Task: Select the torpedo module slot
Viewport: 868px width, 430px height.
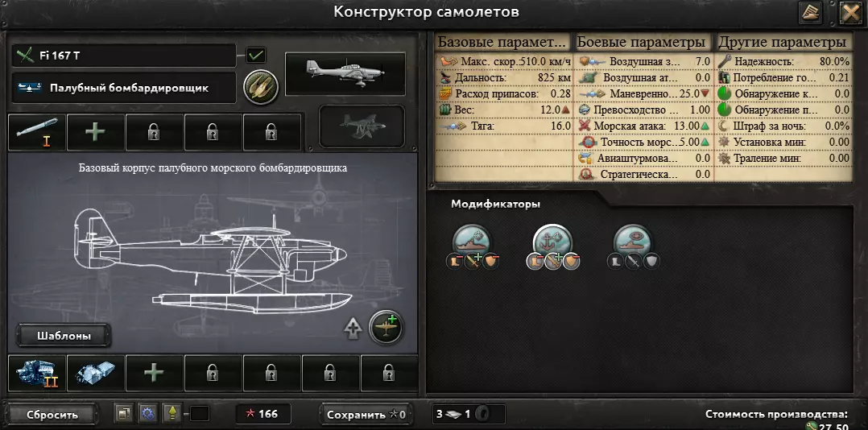Action: [36, 132]
